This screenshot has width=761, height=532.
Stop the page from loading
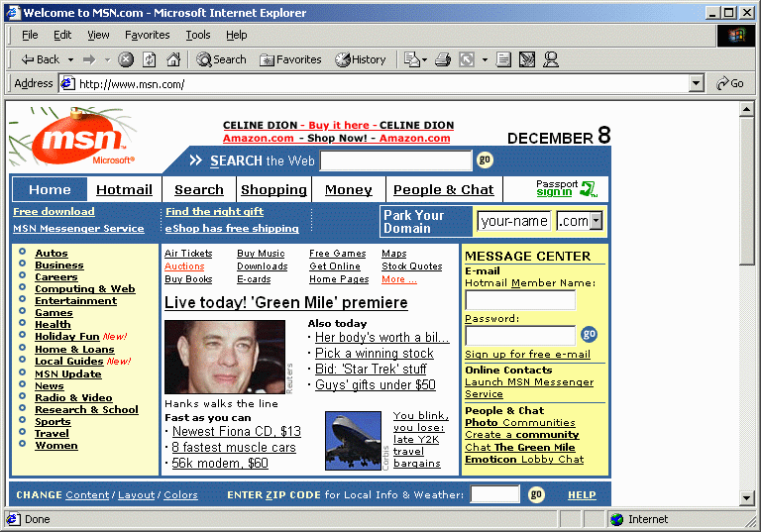click(x=126, y=59)
